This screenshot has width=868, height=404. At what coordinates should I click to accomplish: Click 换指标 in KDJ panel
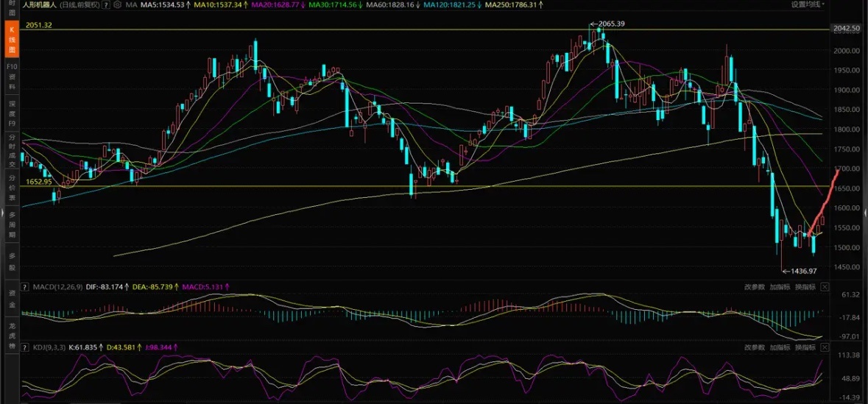(805, 347)
